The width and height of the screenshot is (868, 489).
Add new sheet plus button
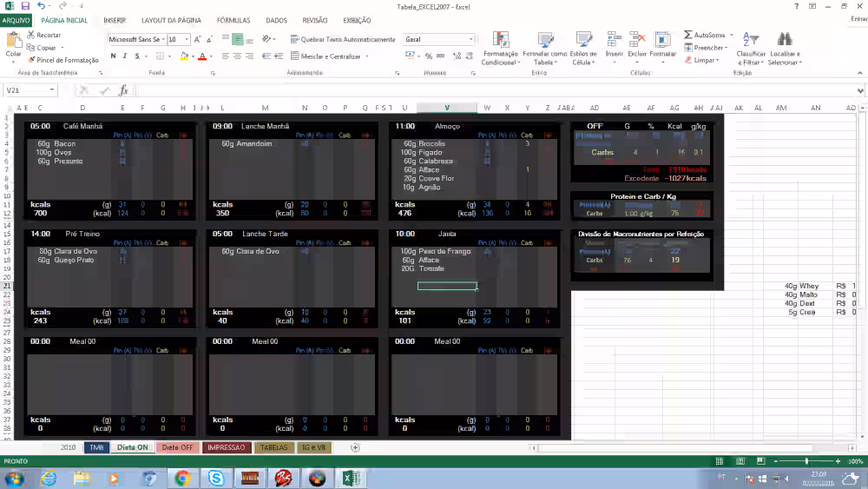[x=355, y=447]
